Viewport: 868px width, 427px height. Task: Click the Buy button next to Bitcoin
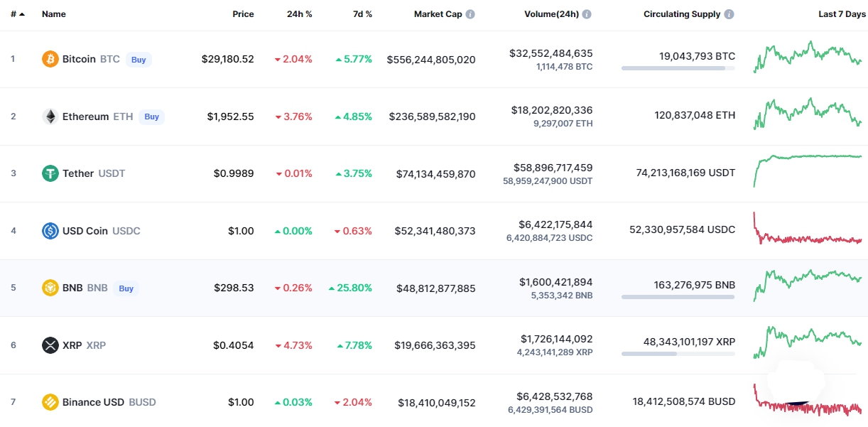pyautogui.click(x=139, y=60)
